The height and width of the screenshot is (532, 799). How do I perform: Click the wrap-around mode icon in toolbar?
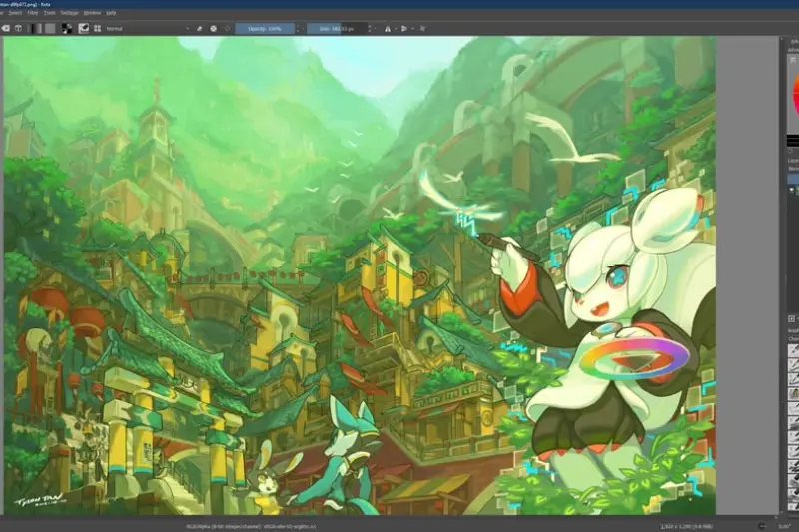click(x=422, y=29)
